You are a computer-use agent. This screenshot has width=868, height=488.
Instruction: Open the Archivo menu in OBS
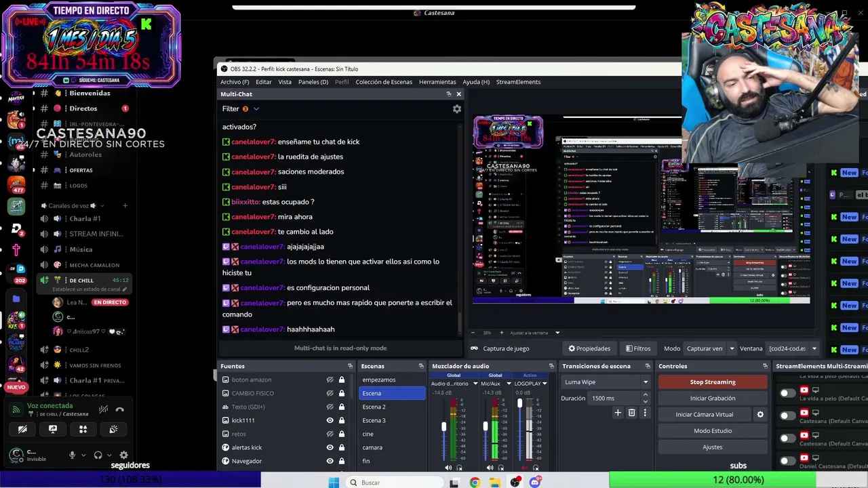(x=235, y=82)
